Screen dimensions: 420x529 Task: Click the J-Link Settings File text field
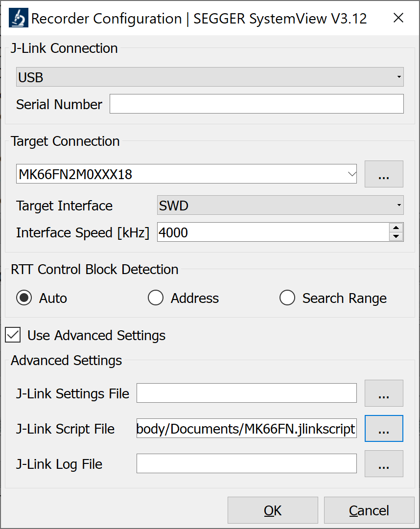tap(246, 393)
